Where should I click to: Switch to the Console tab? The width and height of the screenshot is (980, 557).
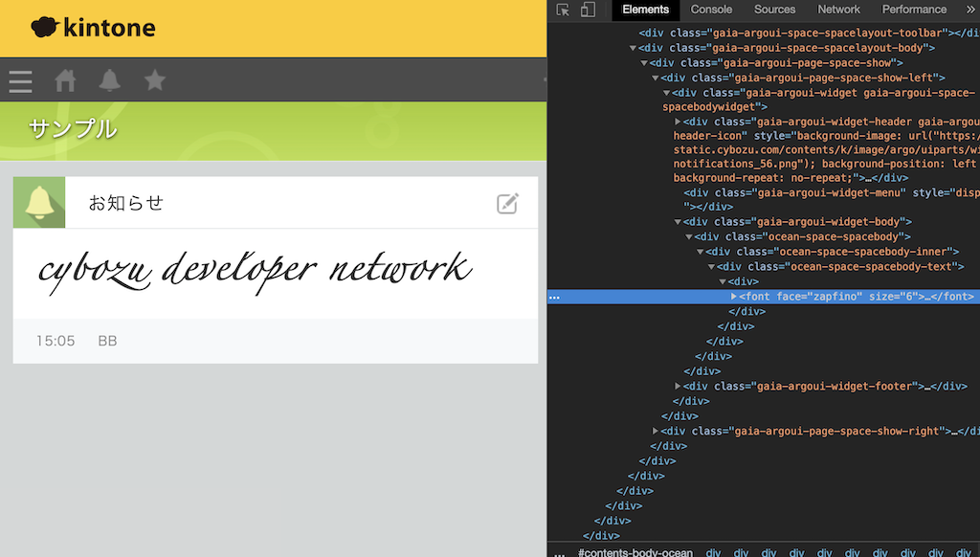point(710,10)
